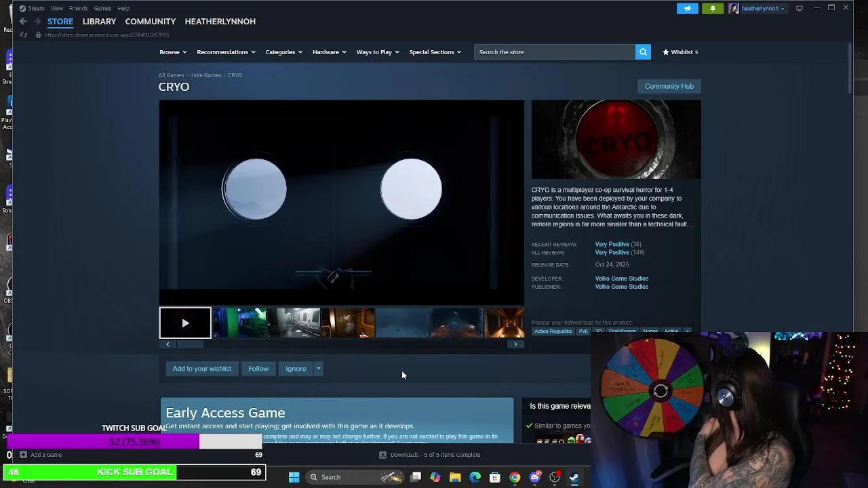Expand the Hardware dropdown
This screenshot has width=868, height=488.
(329, 52)
